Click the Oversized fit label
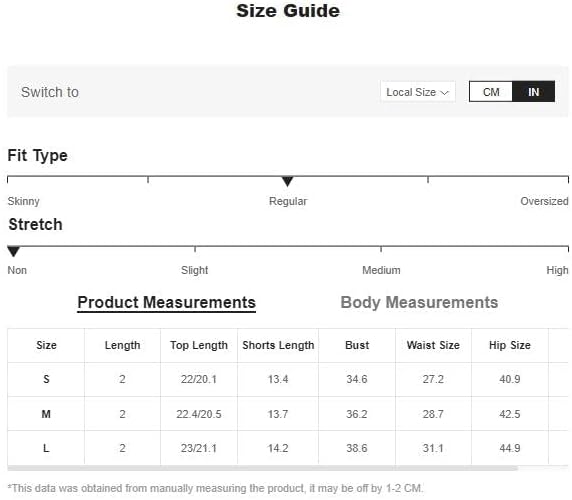The image size is (572, 500). click(544, 201)
